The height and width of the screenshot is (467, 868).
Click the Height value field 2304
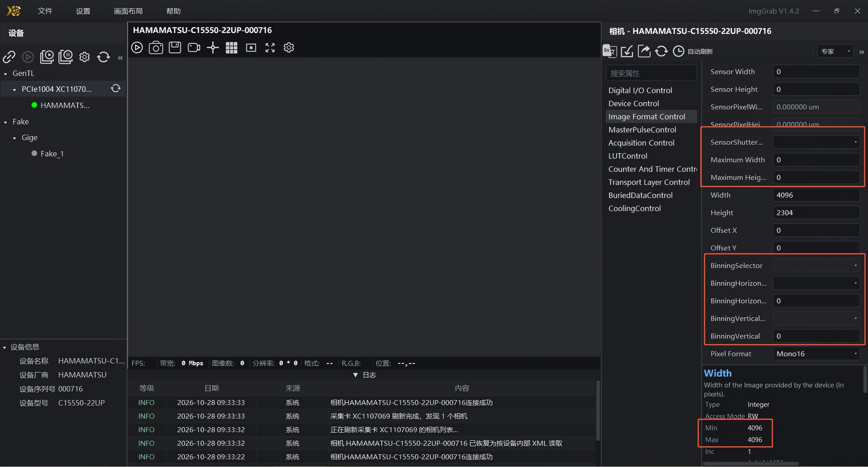[816, 213]
